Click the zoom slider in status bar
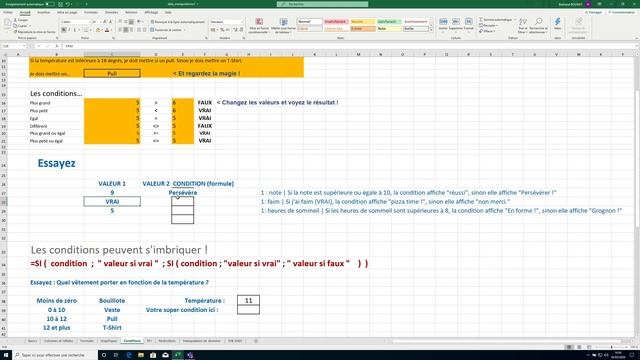 click(611, 347)
